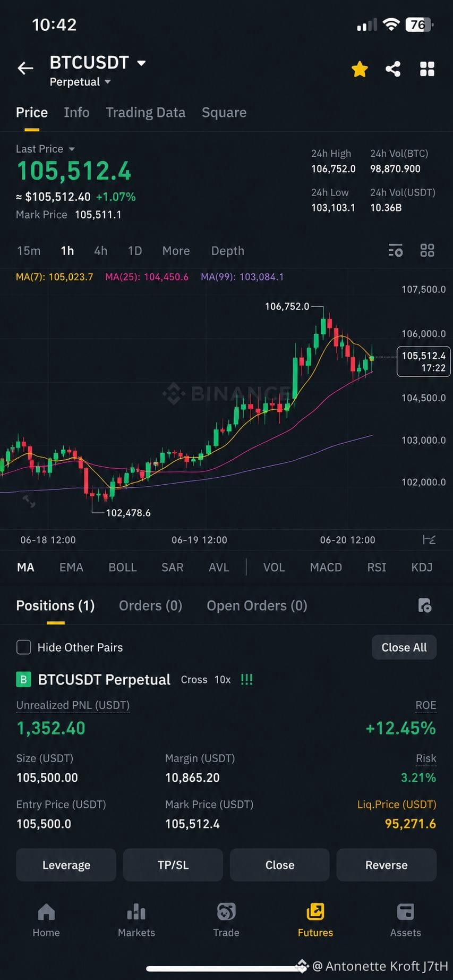Tap the 102,478.6 low marker on chart
Screen dimensions: 453x980
click(x=128, y=513)
